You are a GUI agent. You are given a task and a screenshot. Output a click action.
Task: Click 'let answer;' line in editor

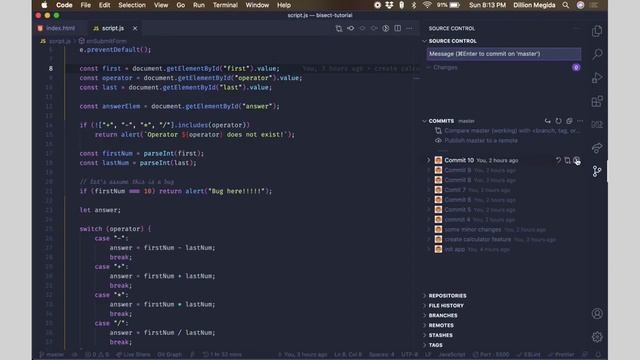click(100, 210)
